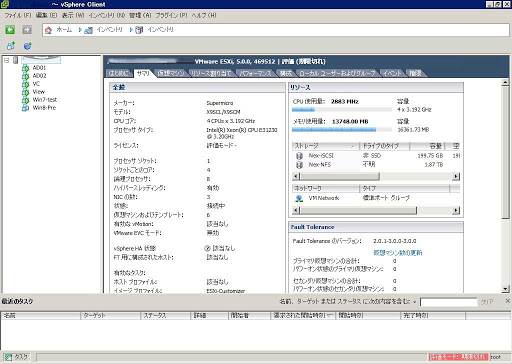Switch to the はじめに tab
The height and width of the screenshot is (364, 512).
tap(119, 73)
